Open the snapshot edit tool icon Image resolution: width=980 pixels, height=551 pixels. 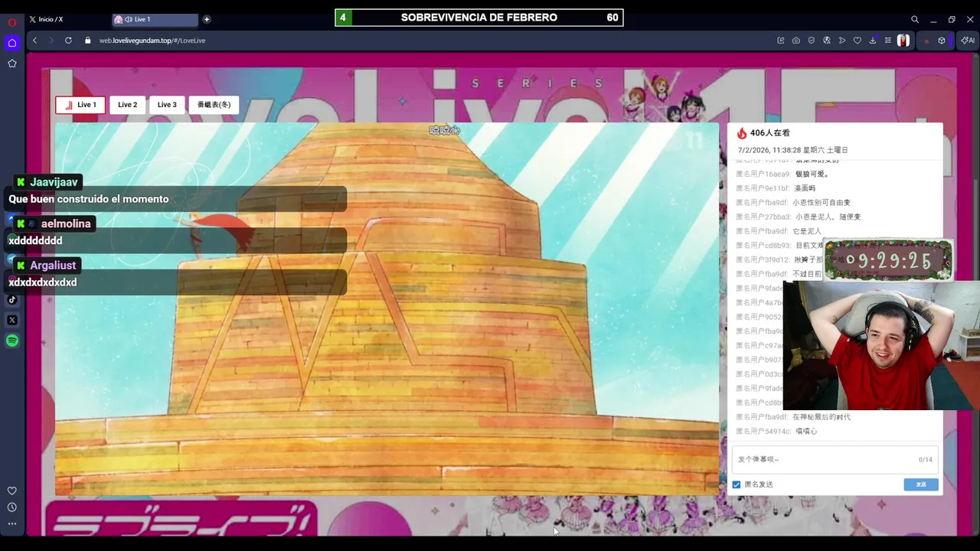pyautogui.click(x=781, y=41)
